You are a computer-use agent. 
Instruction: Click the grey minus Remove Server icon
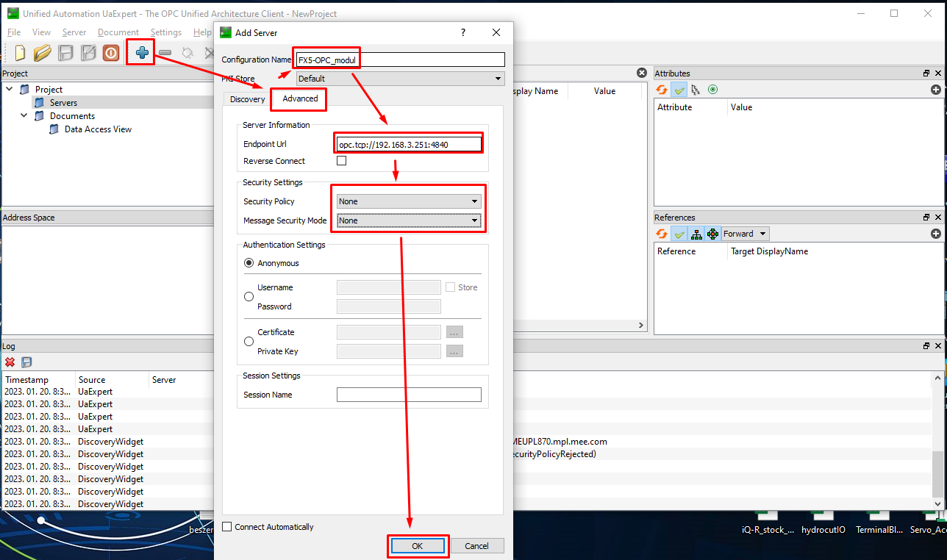point(165,53)
